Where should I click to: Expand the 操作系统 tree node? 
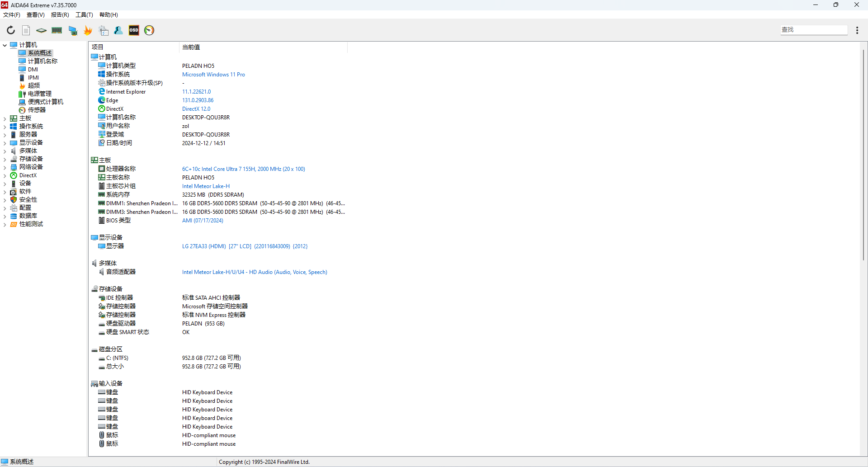5,127
